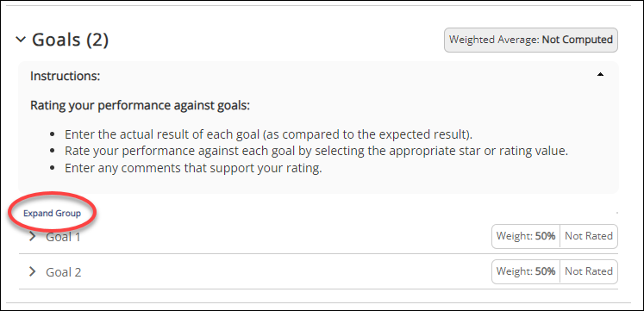
Task: Click Goal 1 Not Rated status
Action: [x=589, y=236]
